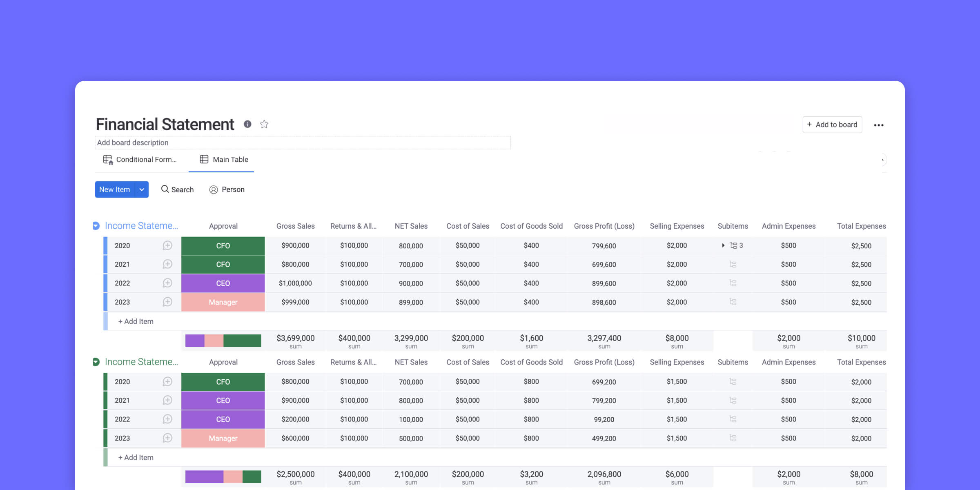The height and width of the screenshot is (490, 980).
Task: Toggle the CFO approval status for 2020
Action: (223, 245)
